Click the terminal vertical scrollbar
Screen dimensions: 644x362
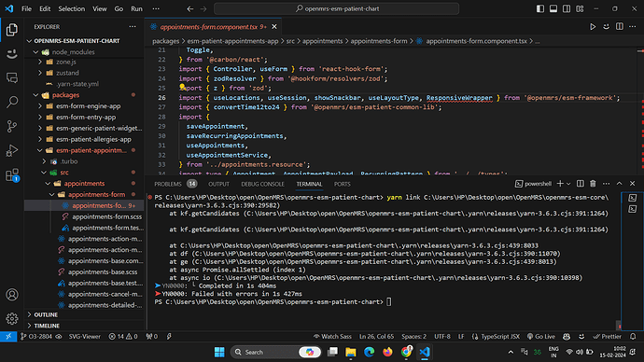619,261
